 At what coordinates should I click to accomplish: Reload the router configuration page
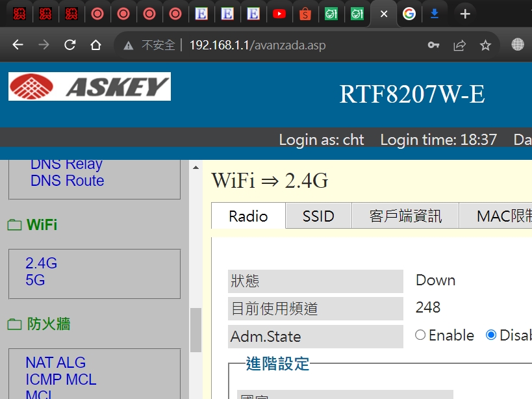(x=70, y=45)
